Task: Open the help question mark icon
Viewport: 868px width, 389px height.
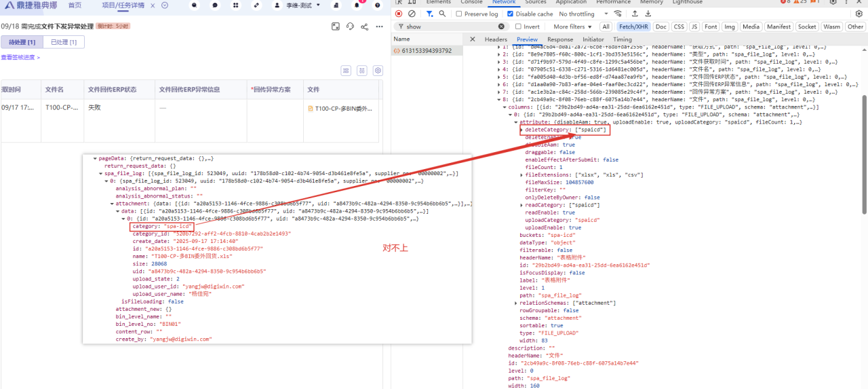Action: [378, 5]
